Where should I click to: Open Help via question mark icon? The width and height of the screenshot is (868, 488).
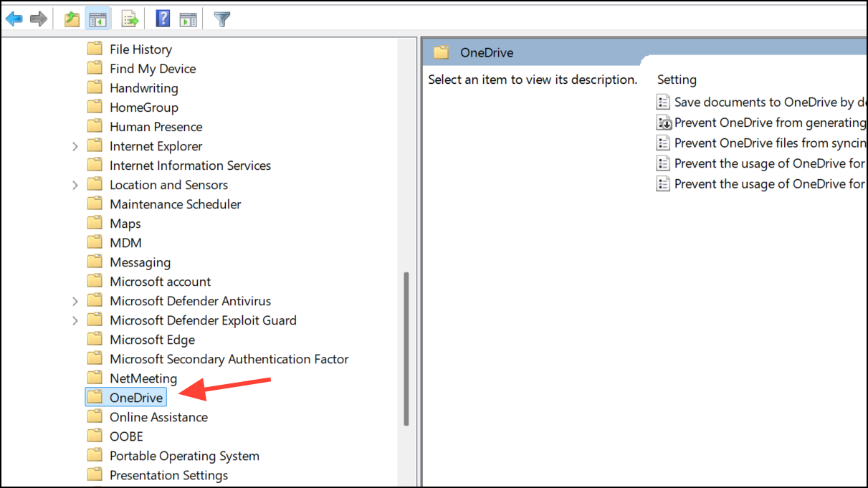click(163, 19)
